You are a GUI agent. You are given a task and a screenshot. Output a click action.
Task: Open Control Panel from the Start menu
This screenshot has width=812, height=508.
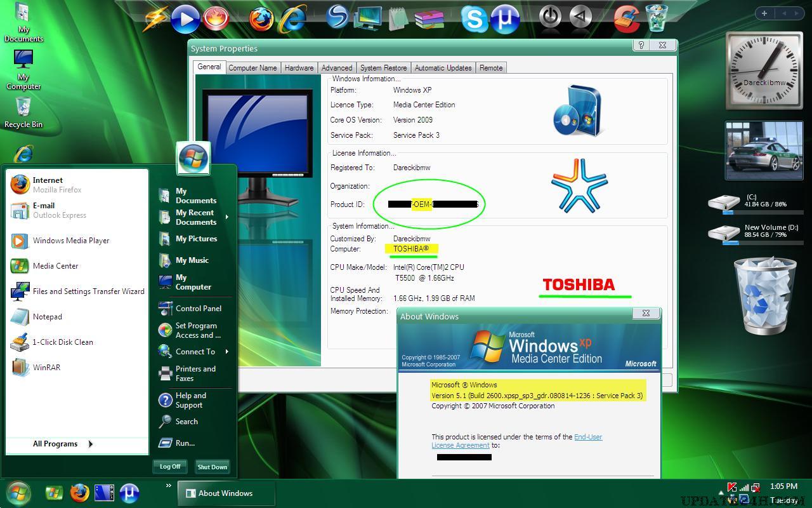[193, 309]
